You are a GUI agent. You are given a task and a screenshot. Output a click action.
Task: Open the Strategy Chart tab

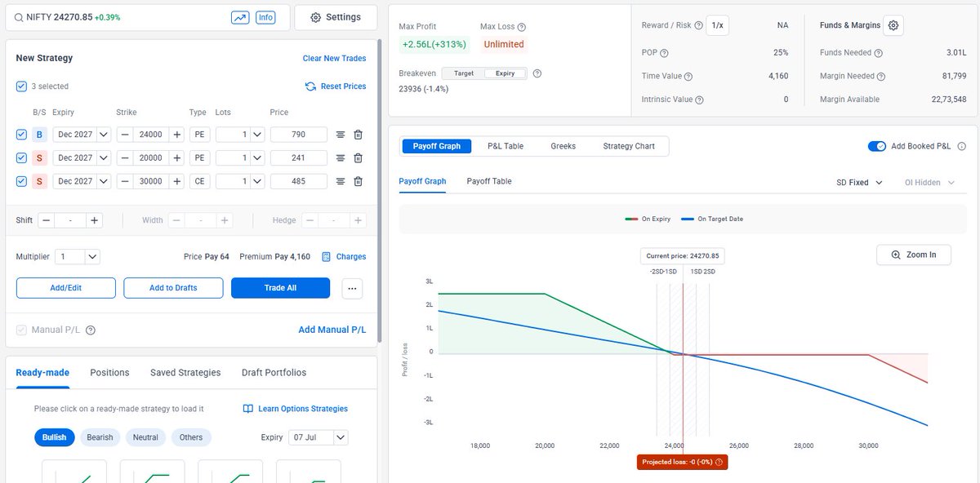click(x=629, y=146)
